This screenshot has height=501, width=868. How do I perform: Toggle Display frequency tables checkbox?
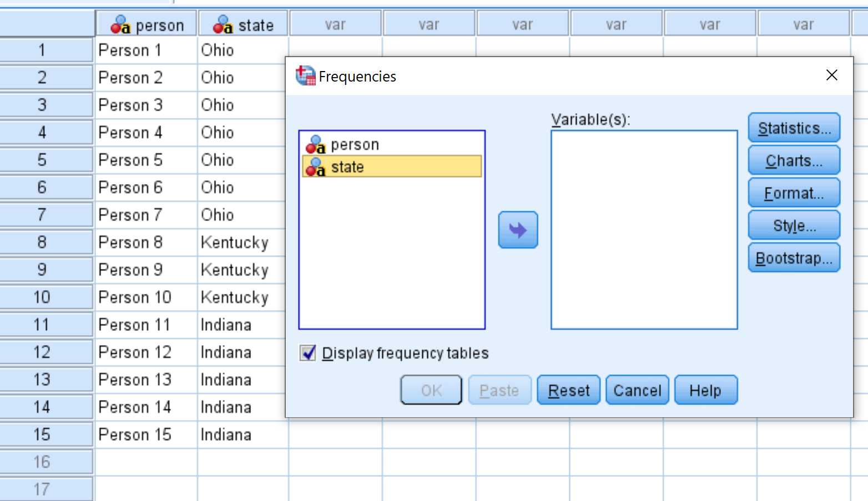308,353
